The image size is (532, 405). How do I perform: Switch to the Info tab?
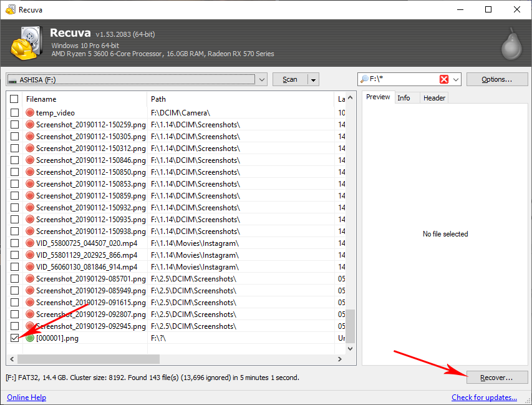(404, 98)
